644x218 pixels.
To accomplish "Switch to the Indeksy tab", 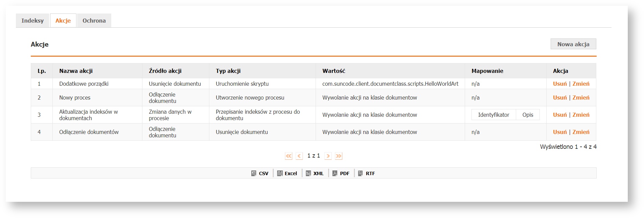I will [32, 21].
